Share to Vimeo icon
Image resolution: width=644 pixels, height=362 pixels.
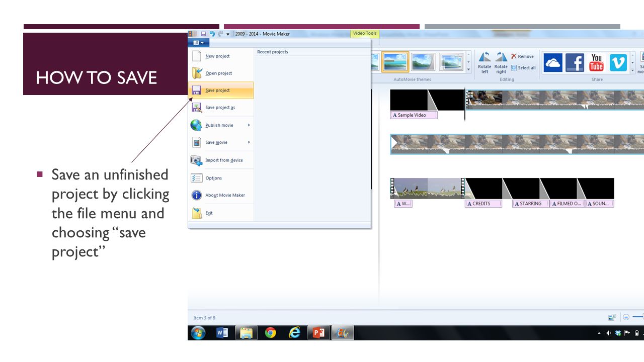point(618,63)
